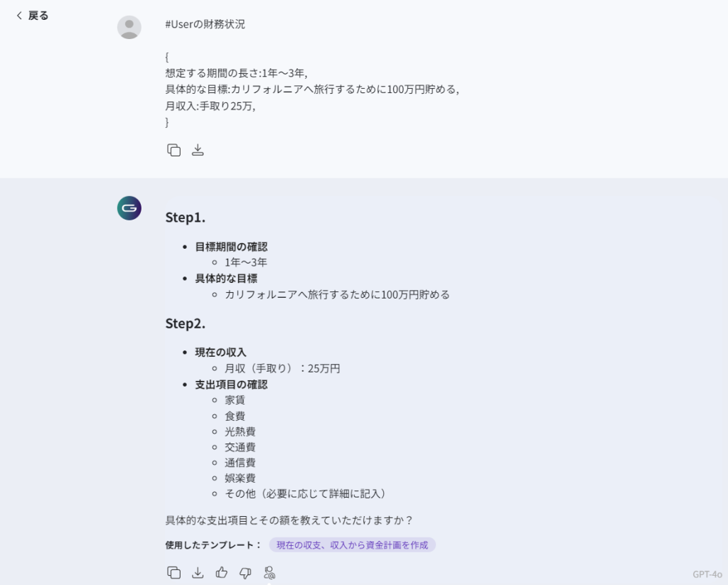Click the assistant's round G avatar
Image resolution: width=728 pixels, height=585 pixels.
(129, 208)
